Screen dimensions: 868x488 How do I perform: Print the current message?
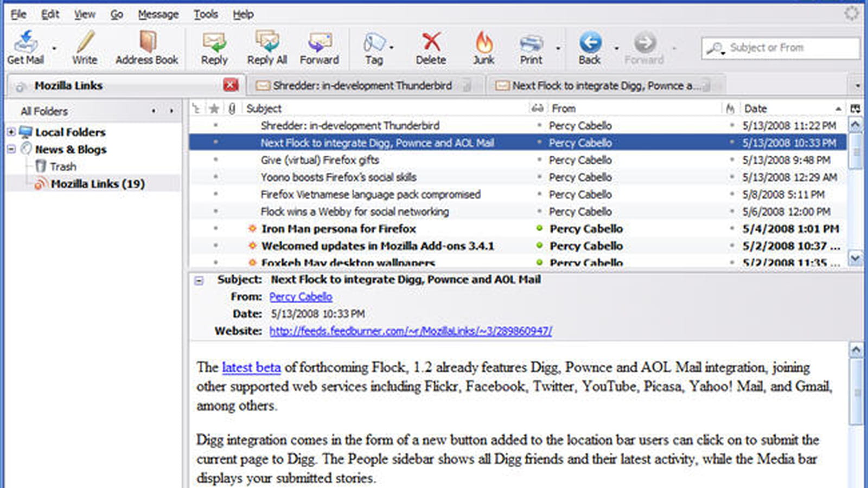click(x=531, y=48)
